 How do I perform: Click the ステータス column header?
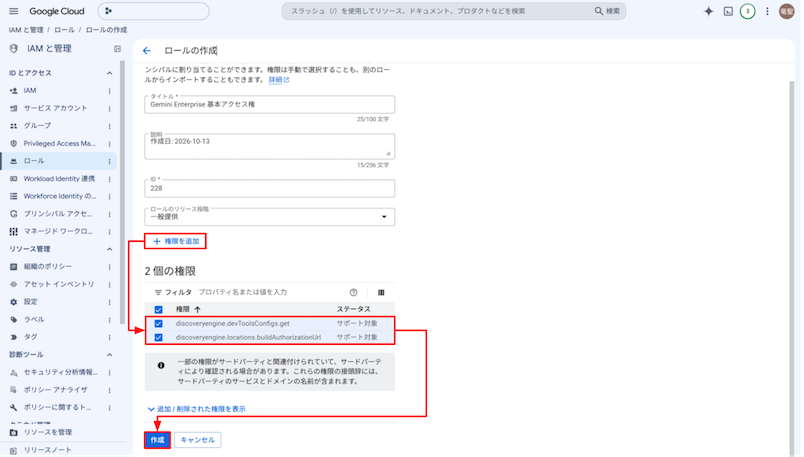point(353,309)
